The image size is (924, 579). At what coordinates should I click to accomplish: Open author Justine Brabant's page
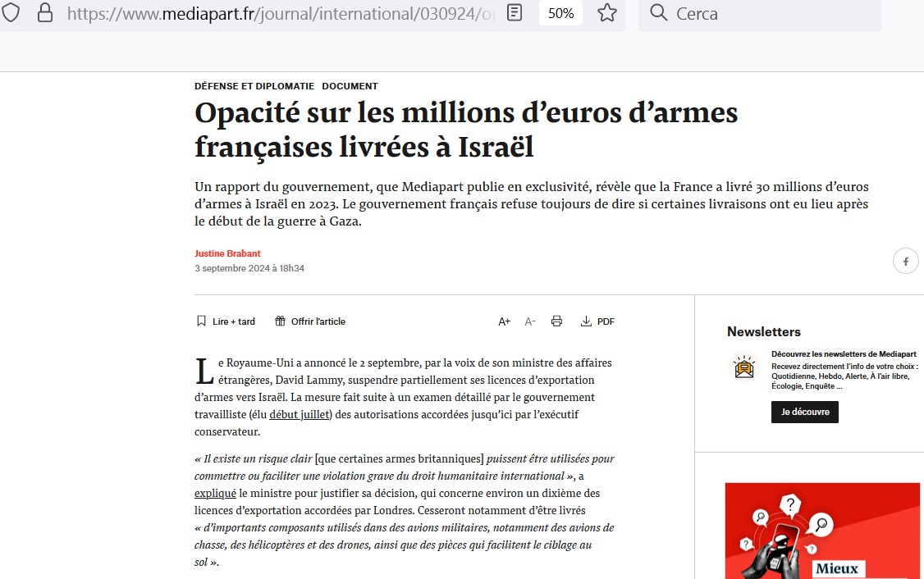click(x=227, y=253)
